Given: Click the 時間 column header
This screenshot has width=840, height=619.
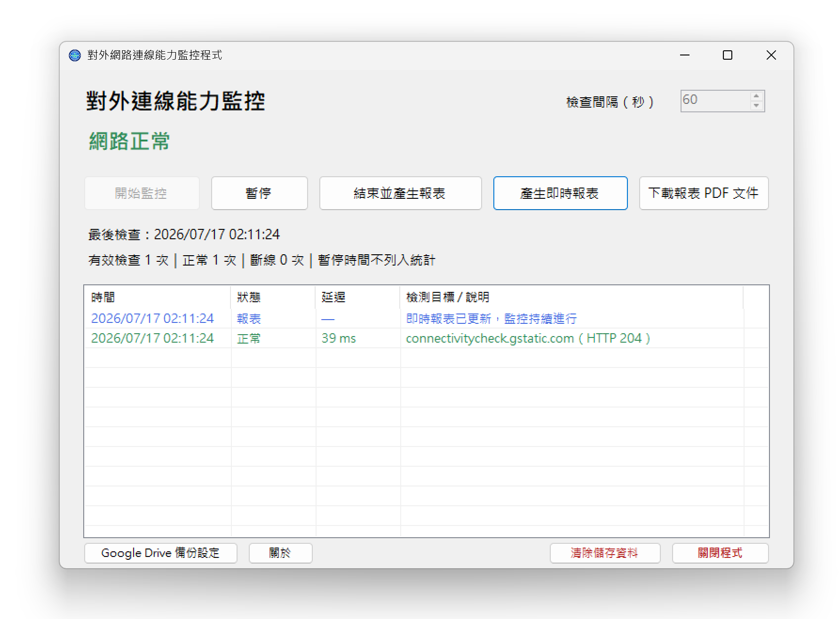Looking at the screenshot, I should pos(158,297).
